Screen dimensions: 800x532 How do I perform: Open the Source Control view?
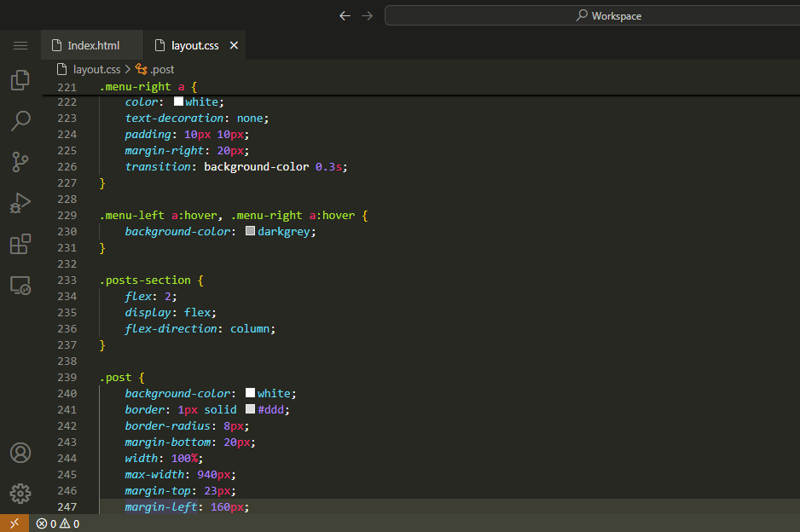tap(20, 162)
